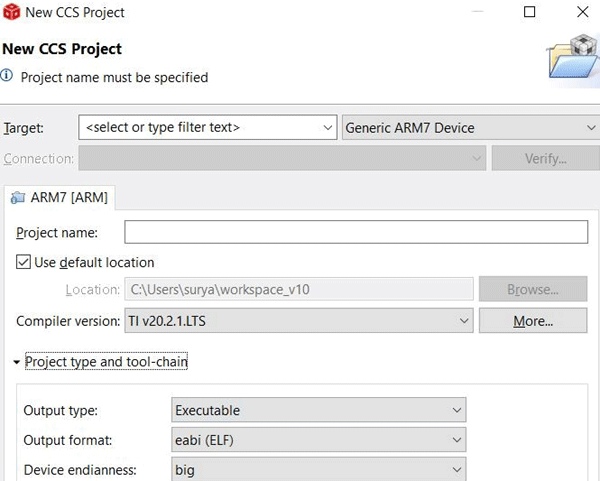Collapse Project type and tool-chain section

(x=17, y=362)
